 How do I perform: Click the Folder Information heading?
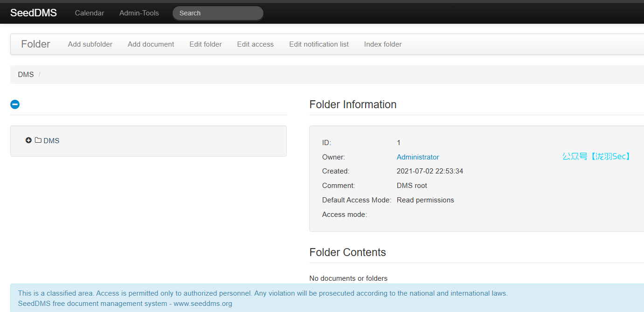[x=353, y=104]
